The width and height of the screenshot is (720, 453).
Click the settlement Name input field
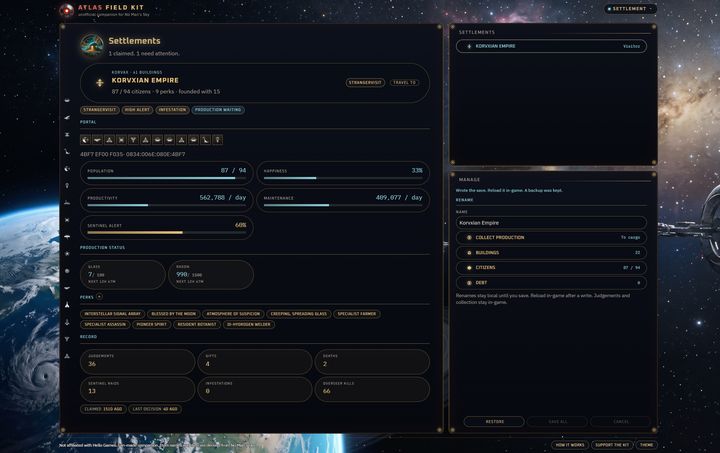pos(551,223)
